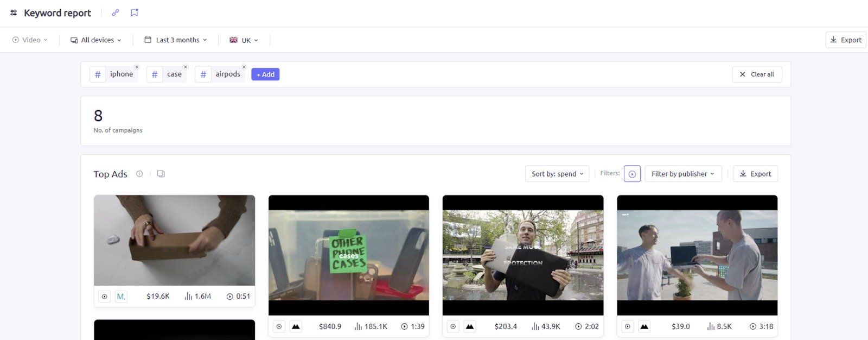Click the publisher logo on the $203.4 ad
This screenshot has height=340, width=868.
pos(470,326)
